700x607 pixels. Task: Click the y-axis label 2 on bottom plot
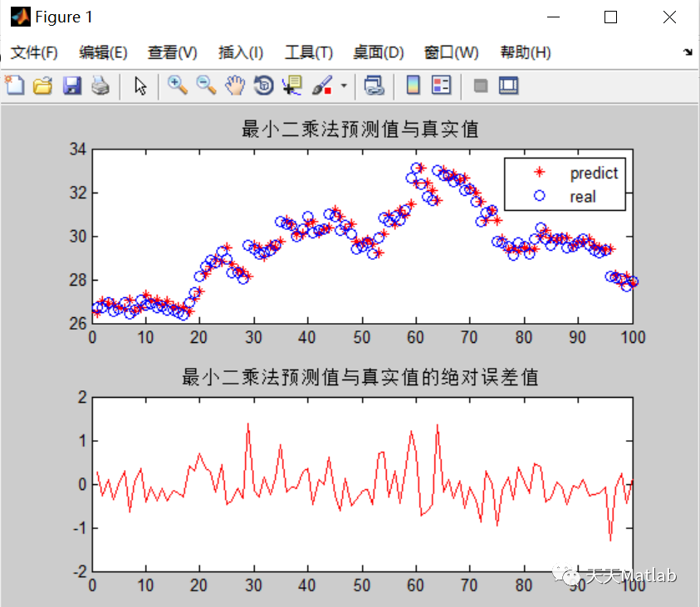tap(82, 397)
